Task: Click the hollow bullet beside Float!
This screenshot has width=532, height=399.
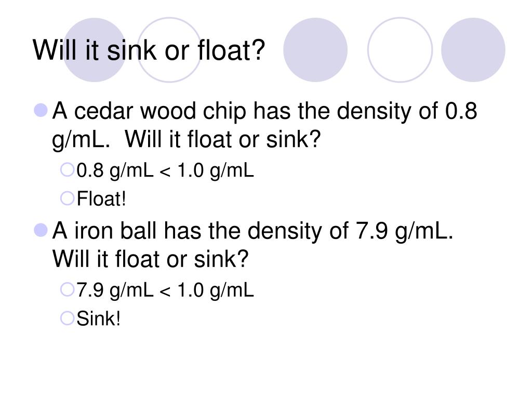Action: (x=67, y=198)
